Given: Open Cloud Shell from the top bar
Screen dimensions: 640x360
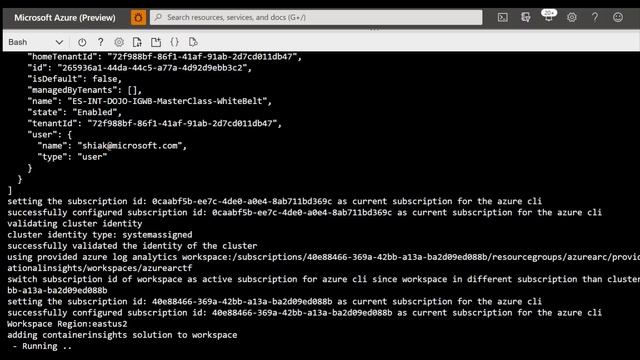Looking at the screenshot, I should tap(503, 18).
